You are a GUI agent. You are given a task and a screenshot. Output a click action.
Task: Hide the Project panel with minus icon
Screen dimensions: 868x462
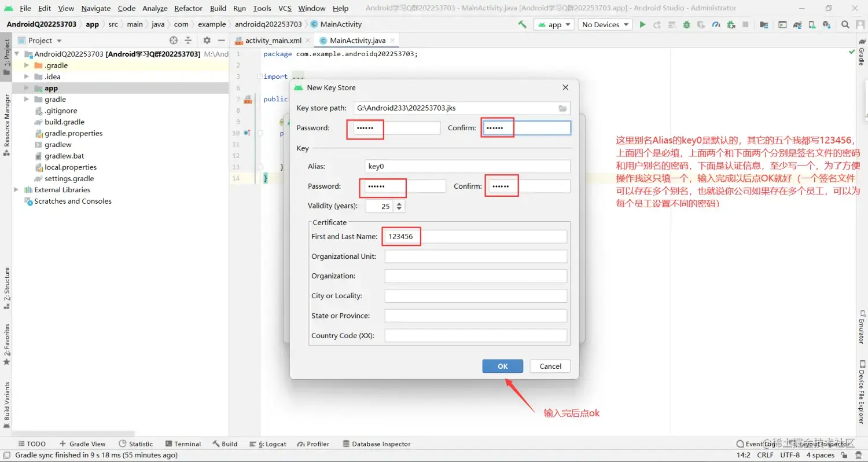(221, 41)
